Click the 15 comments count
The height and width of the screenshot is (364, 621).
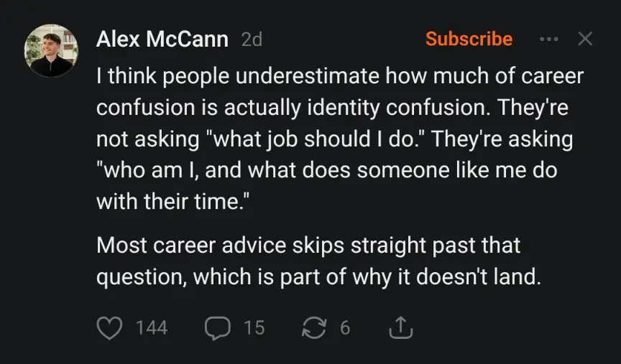coord(254,328)
